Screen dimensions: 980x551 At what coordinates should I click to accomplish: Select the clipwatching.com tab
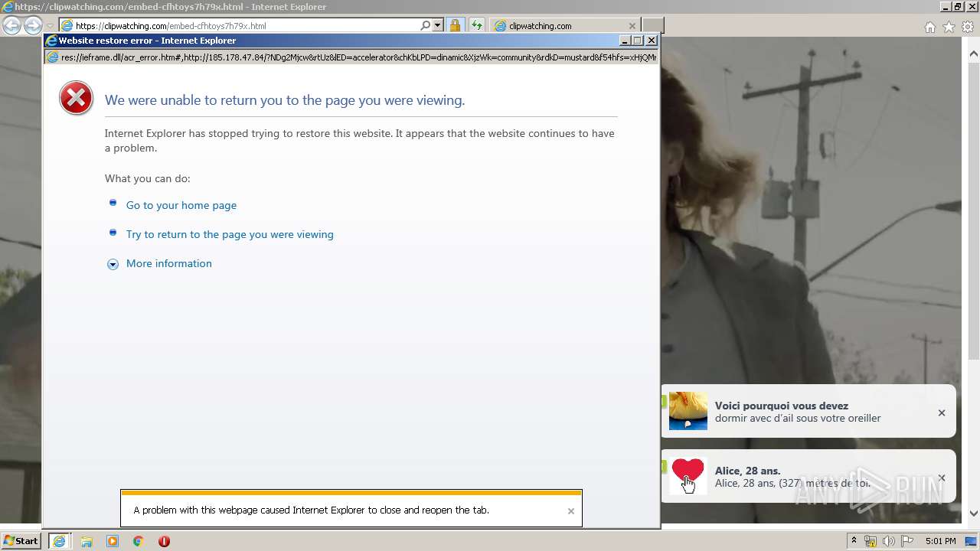coord(565,25)
